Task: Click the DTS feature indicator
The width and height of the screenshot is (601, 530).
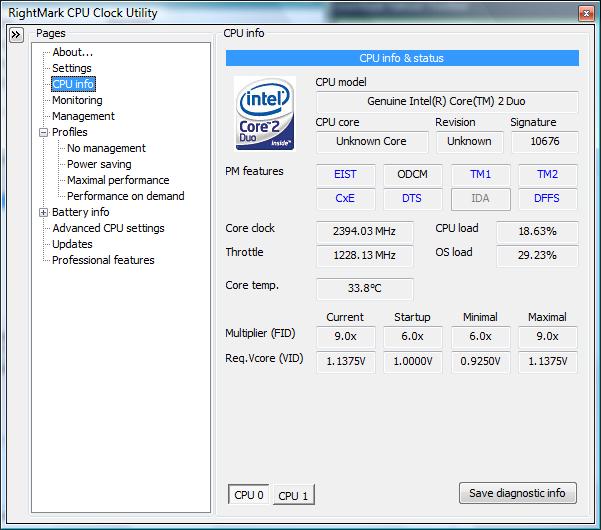Action: click(412, 199)
